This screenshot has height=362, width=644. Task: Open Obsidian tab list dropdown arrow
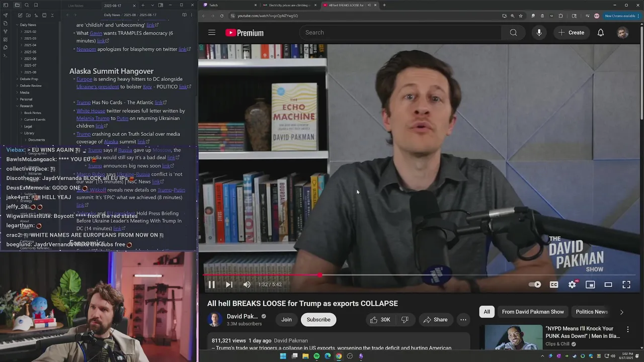[152, 5]
